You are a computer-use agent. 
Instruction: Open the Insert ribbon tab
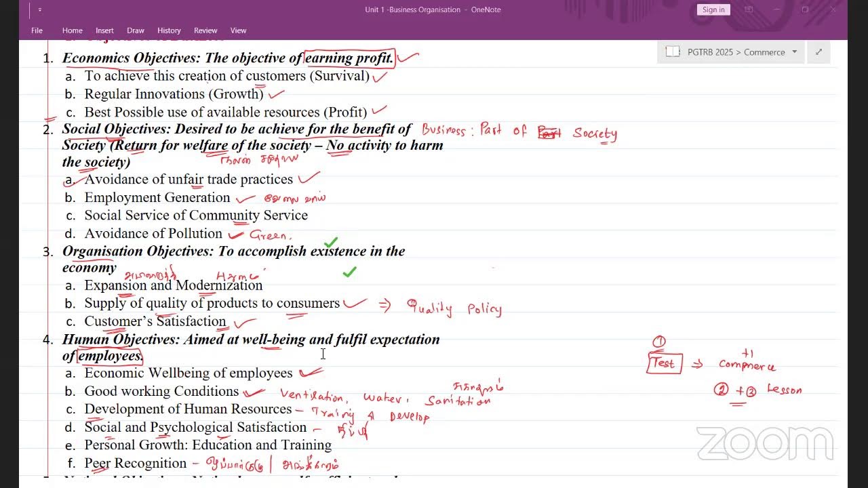104,30
